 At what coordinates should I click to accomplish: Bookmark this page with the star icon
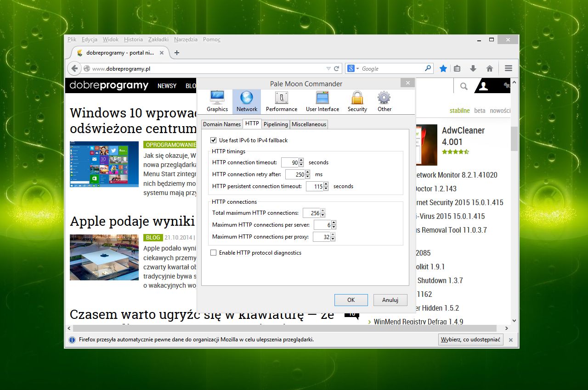443,68
